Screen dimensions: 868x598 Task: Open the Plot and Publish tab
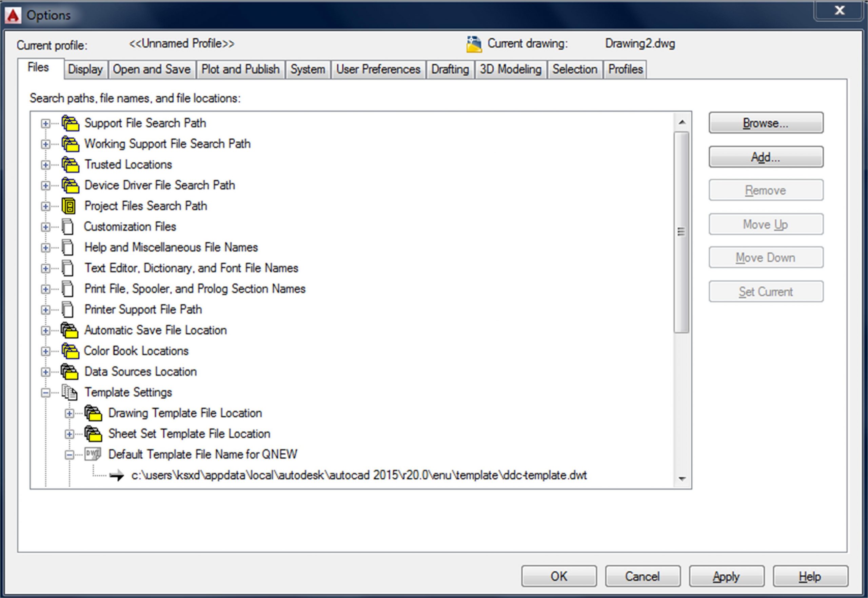click(x=240, y=69)
